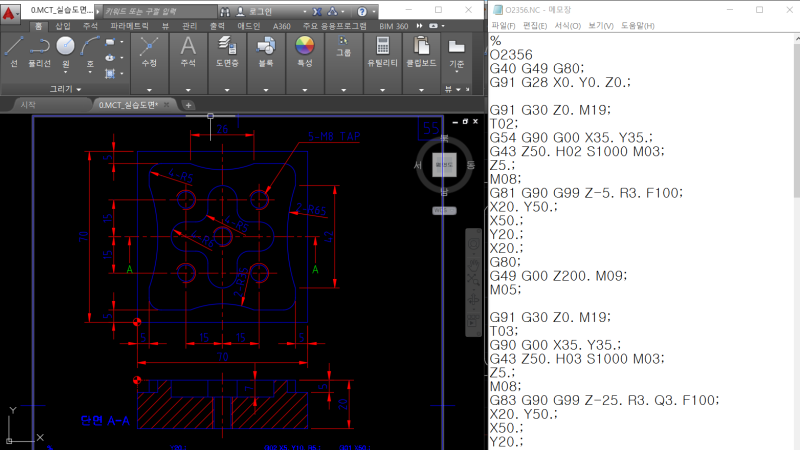Open Notepad's File (파일) menu
Screen dimensions: 800x450
pyautogui.click(x=503, y=25)
